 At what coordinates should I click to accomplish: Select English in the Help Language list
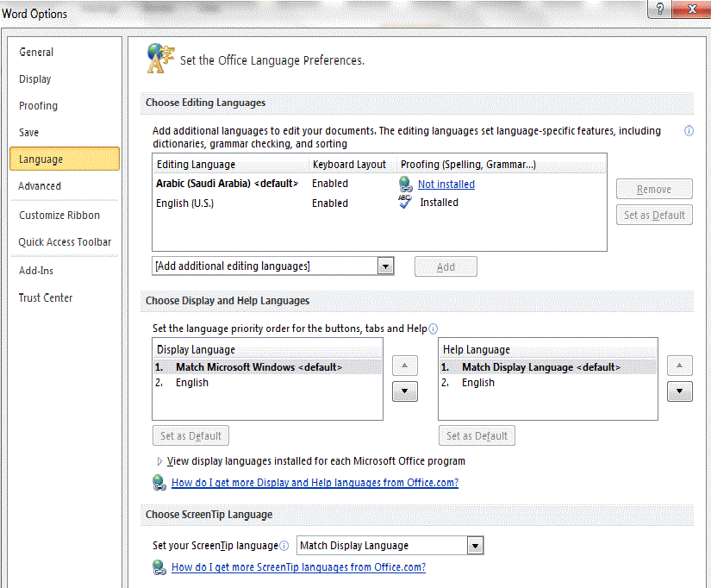coord(548,383)
